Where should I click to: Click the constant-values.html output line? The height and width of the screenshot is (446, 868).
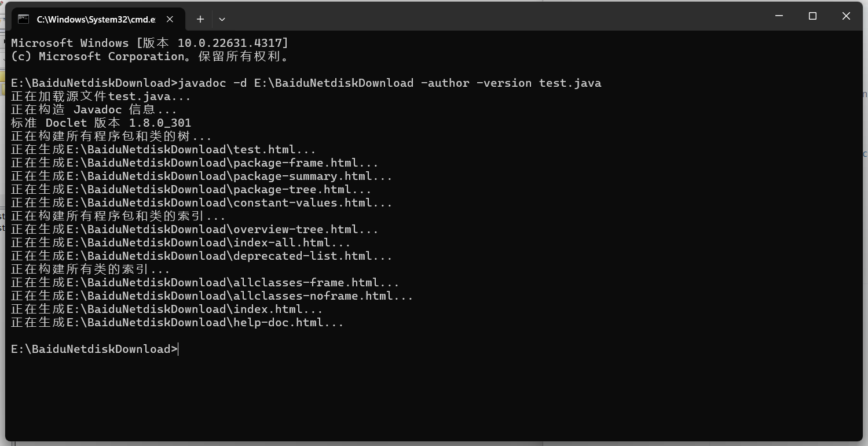(x=202, y=202)
